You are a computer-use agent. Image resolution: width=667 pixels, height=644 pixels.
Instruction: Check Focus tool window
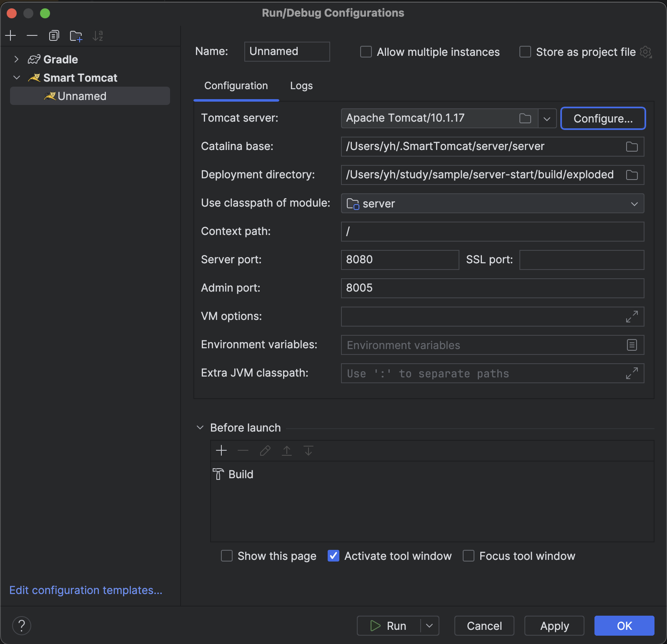(x=469, y=556)
